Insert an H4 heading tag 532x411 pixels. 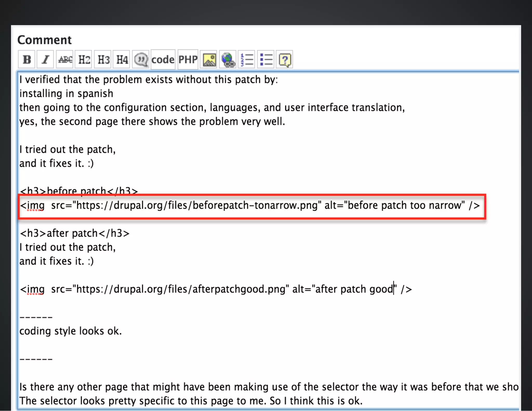pos(122,59)
